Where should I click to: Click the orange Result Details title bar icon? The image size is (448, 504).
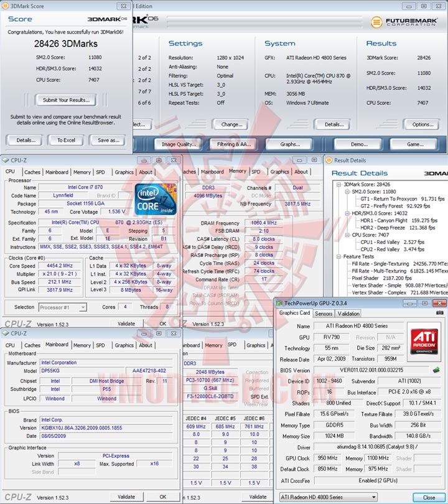(329, 160)
